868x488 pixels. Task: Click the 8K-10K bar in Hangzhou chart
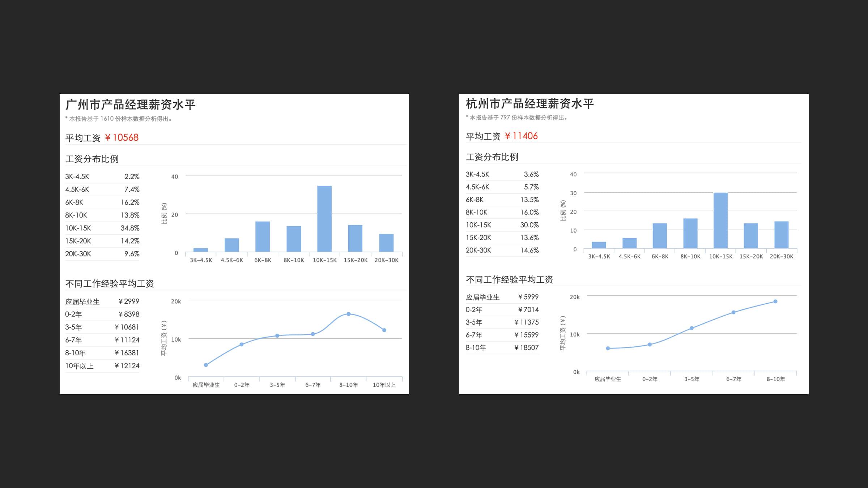point(690,234)
